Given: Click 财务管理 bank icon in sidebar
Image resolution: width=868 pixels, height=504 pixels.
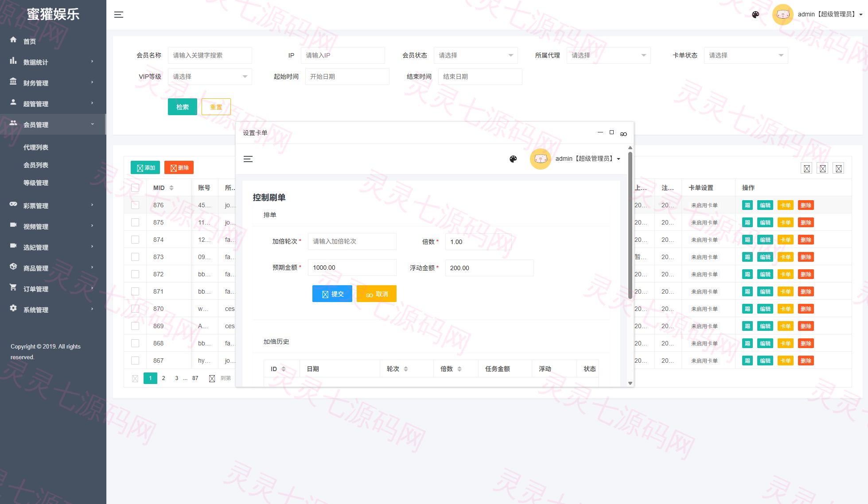Looking at the screenshot, I should (13, 81).
